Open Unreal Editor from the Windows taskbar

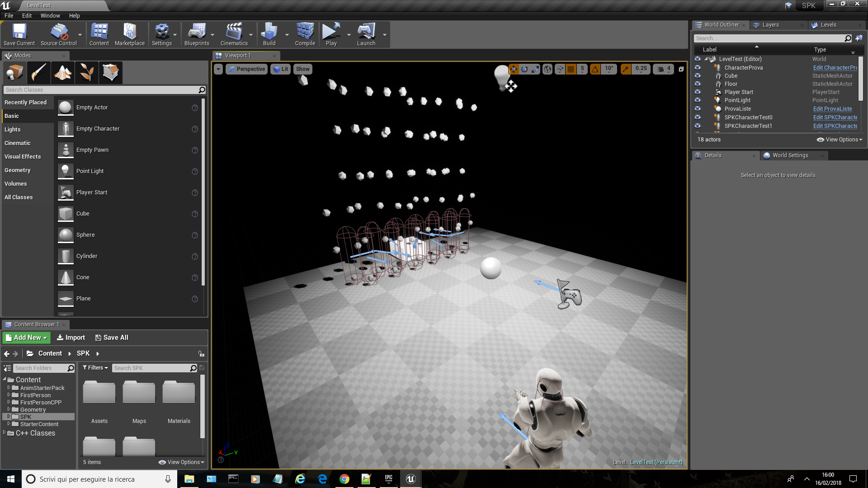click(x=410, y=479)
